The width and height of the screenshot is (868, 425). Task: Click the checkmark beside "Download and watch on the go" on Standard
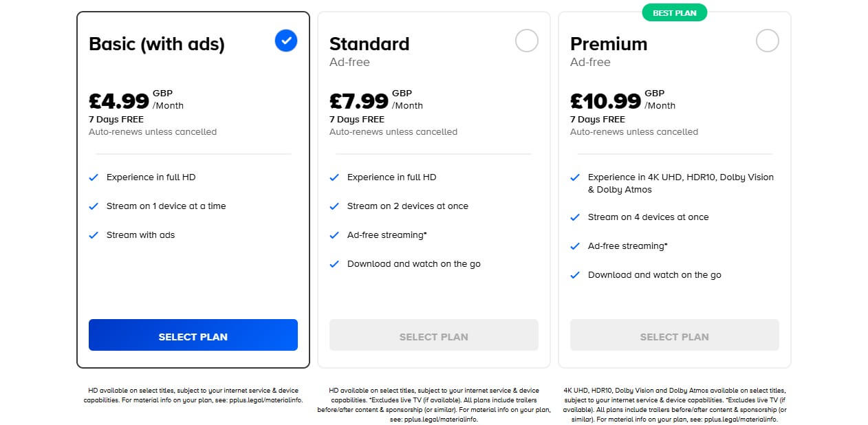tap(334, 263)
